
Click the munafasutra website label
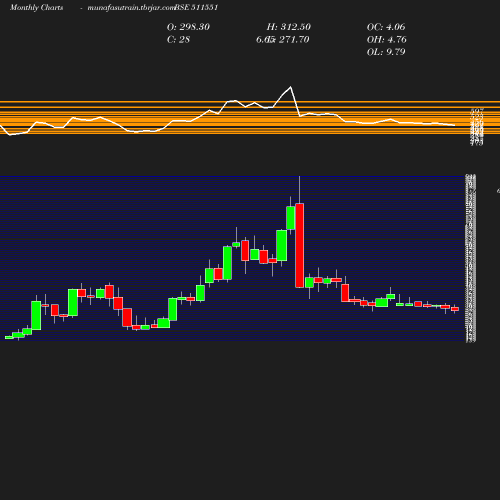coord(131,7)
